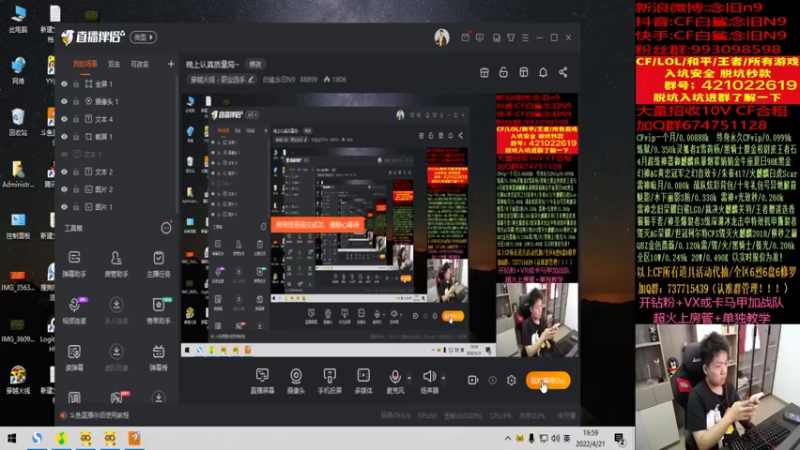Hide the 文本 2 source
800x450 pixels.
[x=64, y=172]
